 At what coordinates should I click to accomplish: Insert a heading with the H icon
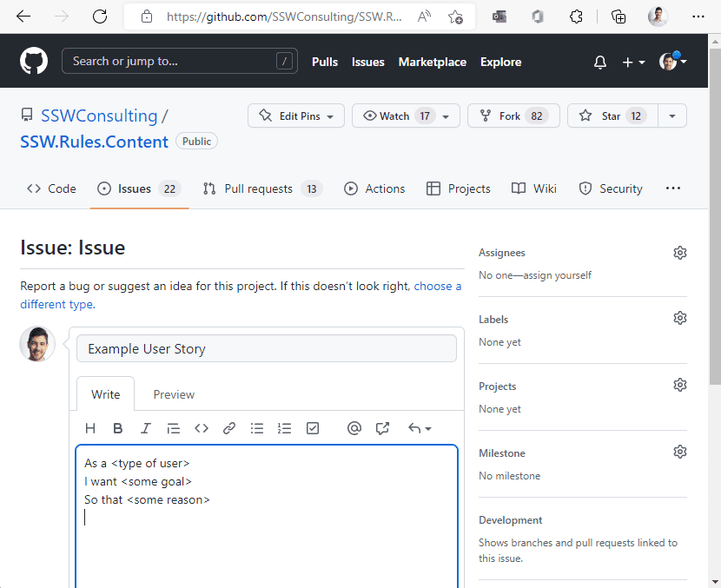90,428
